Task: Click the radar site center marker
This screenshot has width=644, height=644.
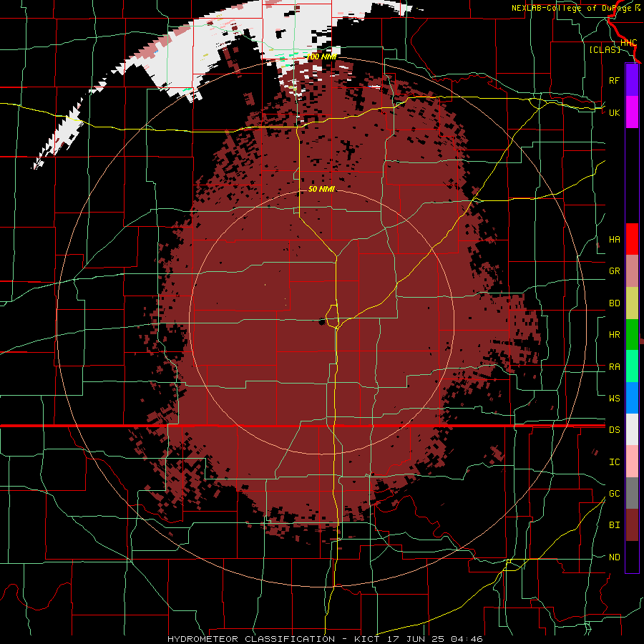Action: (x=322, y=322)
